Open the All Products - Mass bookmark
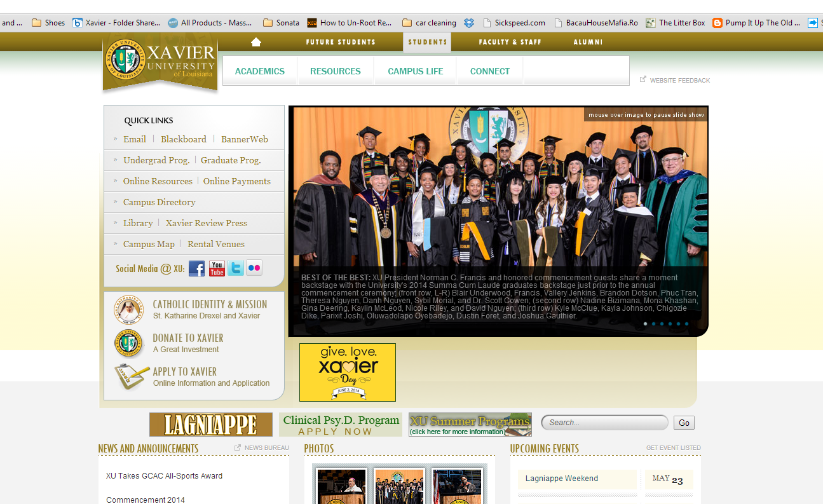 [210, 22]
